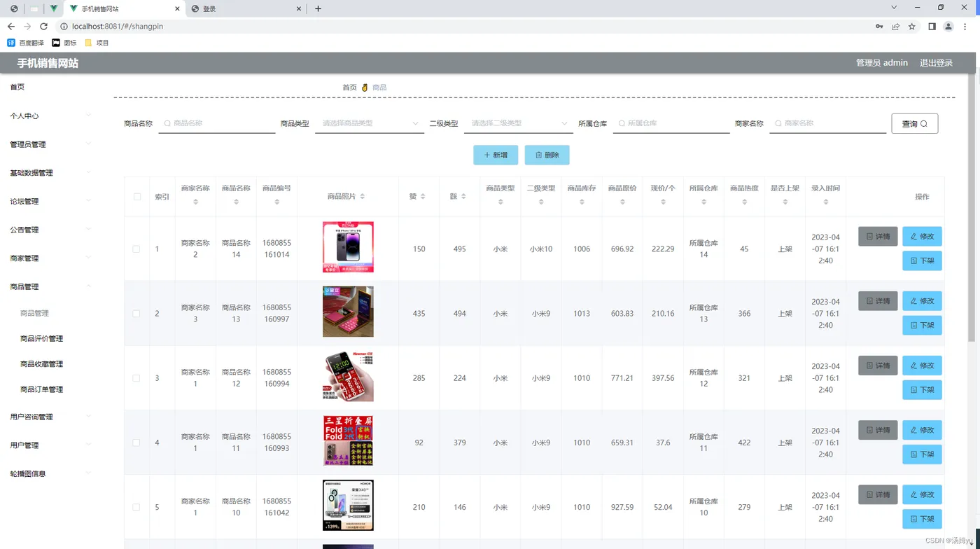Open the product photo for 商品名称11
Viewport: 980px width, 549px height.
[348, 440]
